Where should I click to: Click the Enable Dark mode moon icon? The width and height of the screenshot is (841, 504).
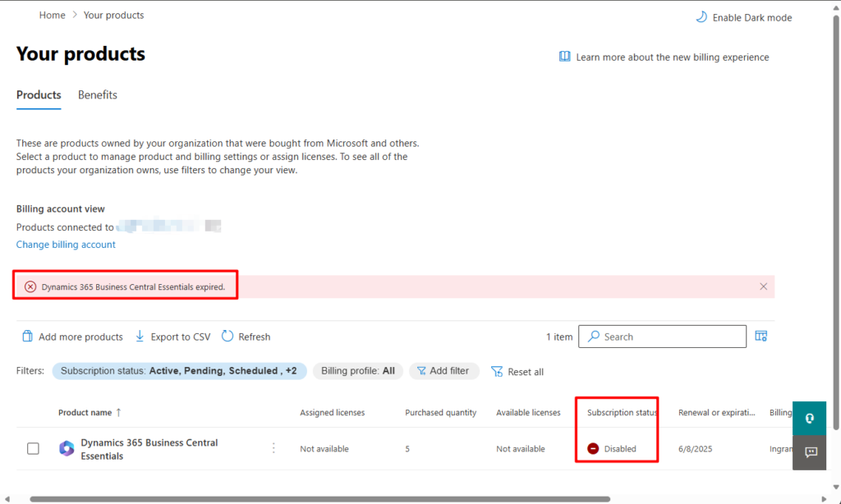701,17
